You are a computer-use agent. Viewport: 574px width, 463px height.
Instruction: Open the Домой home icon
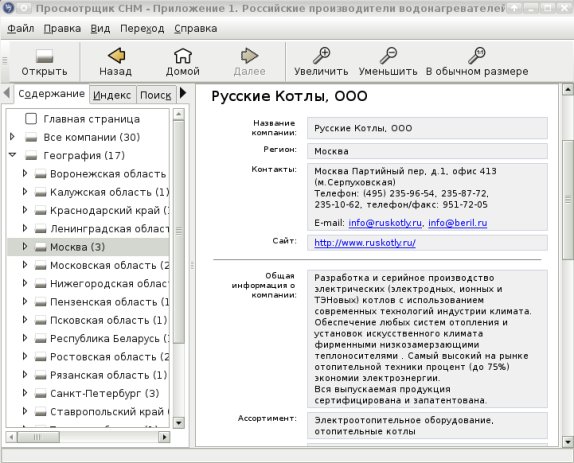point(183,61)
